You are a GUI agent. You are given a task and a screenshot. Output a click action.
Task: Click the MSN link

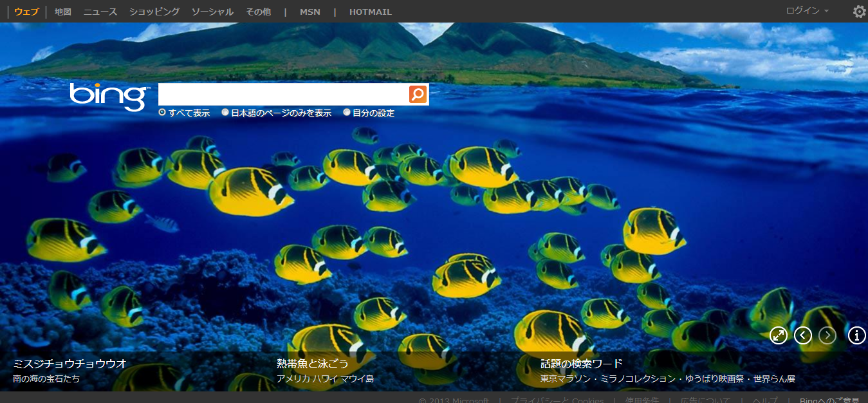point(309,12)
